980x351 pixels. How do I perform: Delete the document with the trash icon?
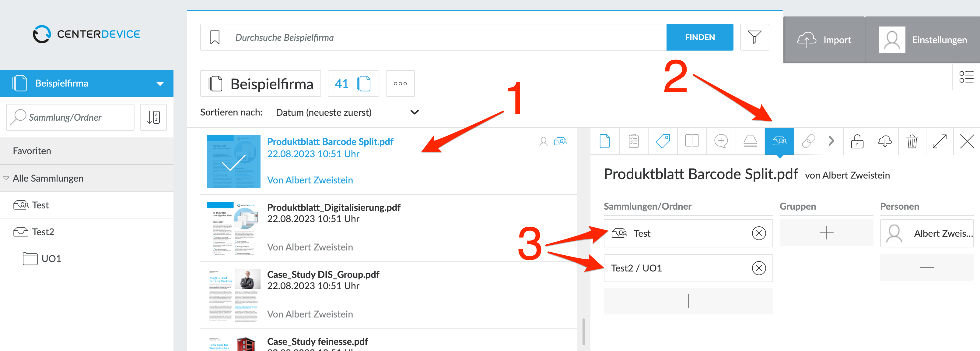[x=912, y=141]
